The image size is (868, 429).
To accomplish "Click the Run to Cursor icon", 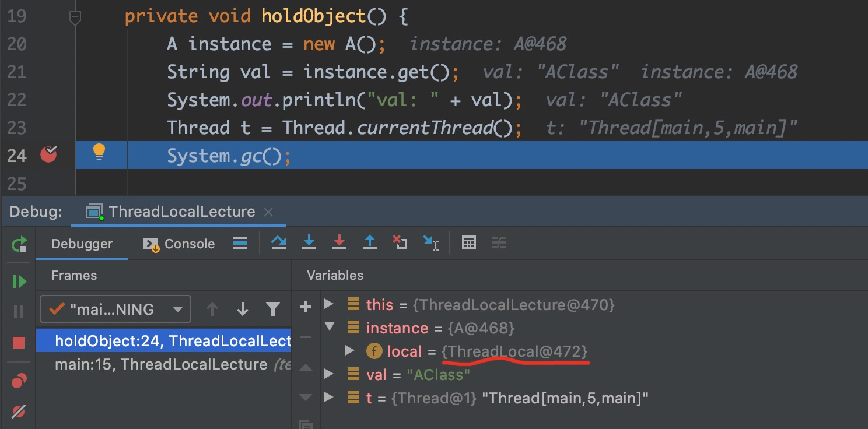I will coord(431,243).
